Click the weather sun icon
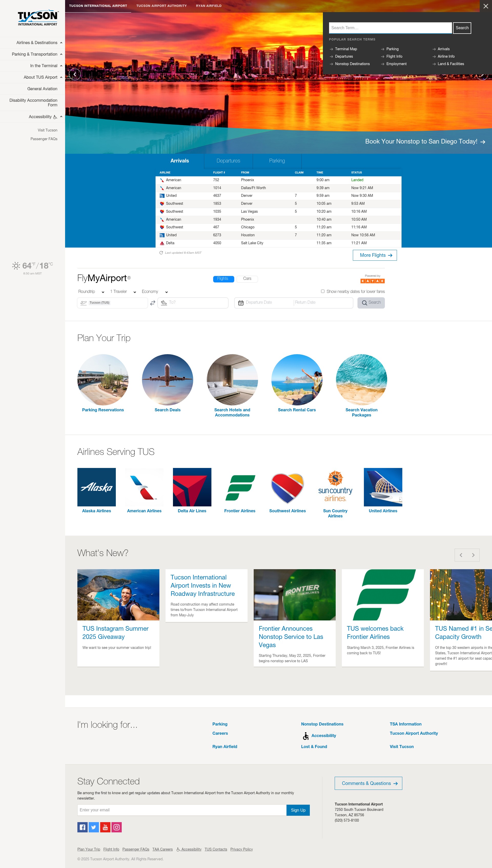 click(16, 266)
